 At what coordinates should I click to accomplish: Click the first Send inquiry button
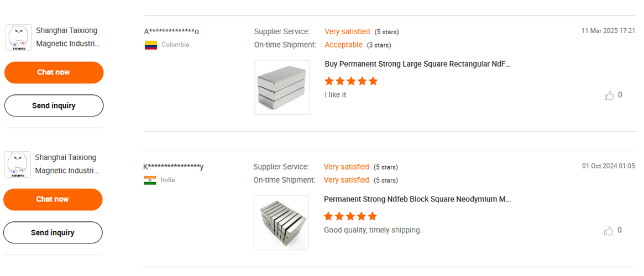pos(54,105)
